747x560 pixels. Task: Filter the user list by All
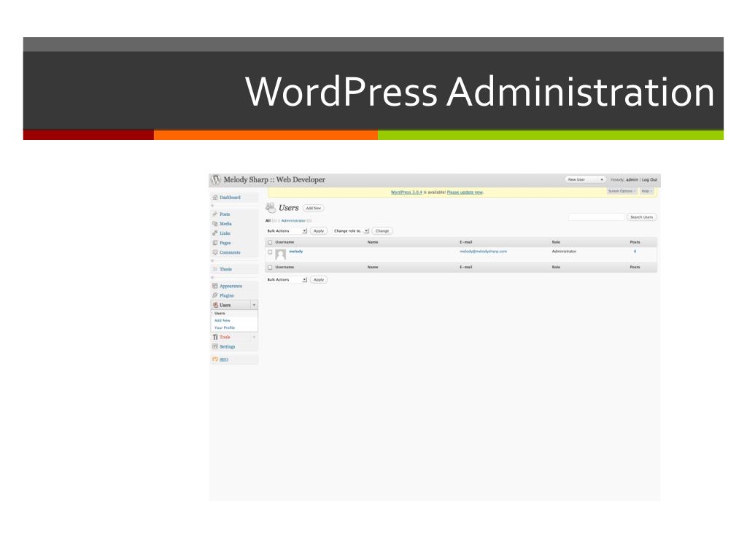coord(268,221)
